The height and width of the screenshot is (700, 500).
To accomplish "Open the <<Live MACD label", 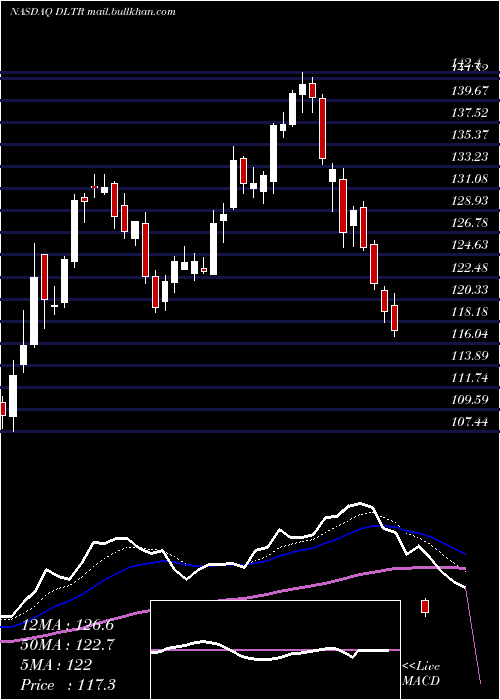I will [x=421, y=674].
